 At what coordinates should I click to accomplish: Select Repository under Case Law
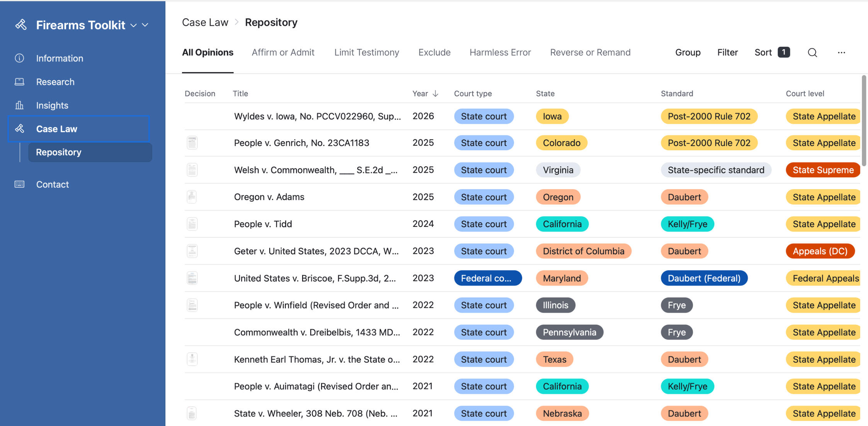pyautogui.click(x=58, y=152)
